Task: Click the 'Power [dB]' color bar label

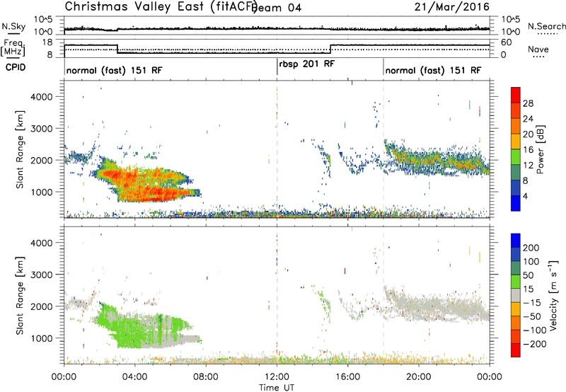Action: coord(540,149)
